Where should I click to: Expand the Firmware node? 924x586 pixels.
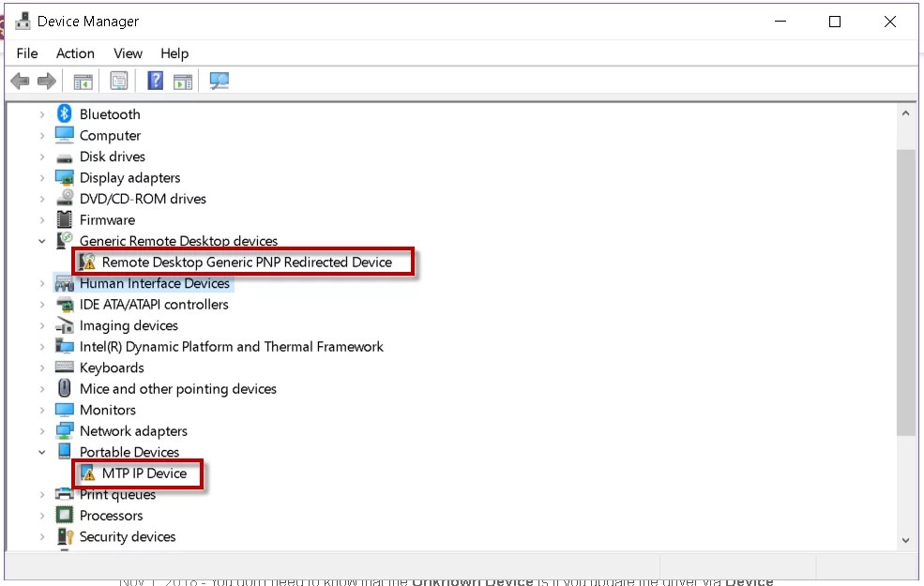pos(42,219)
